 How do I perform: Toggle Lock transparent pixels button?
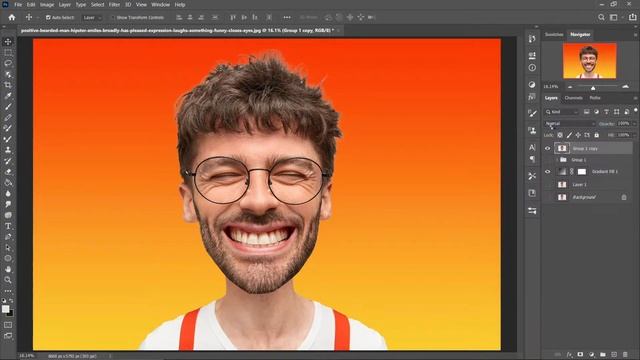pyautogui.click(x=560, y=135)
